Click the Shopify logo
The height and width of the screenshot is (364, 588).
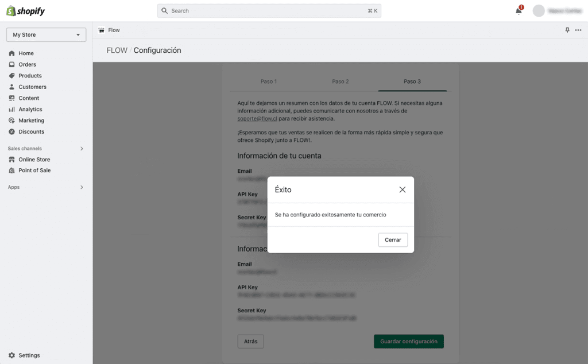click(25, 11)
